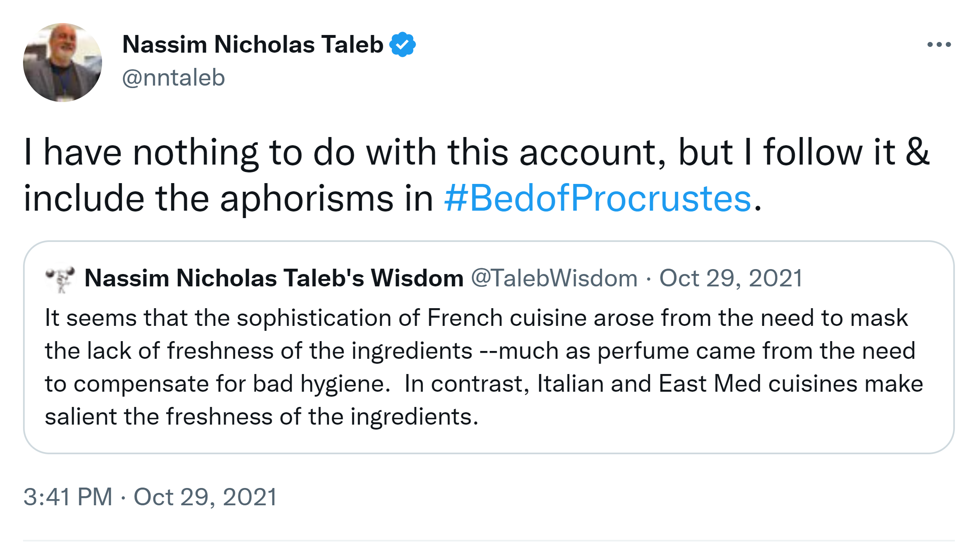973x560 pixels.
Task: Click the footer date Oct 29, 2021
Action: (x=205, y=497)
